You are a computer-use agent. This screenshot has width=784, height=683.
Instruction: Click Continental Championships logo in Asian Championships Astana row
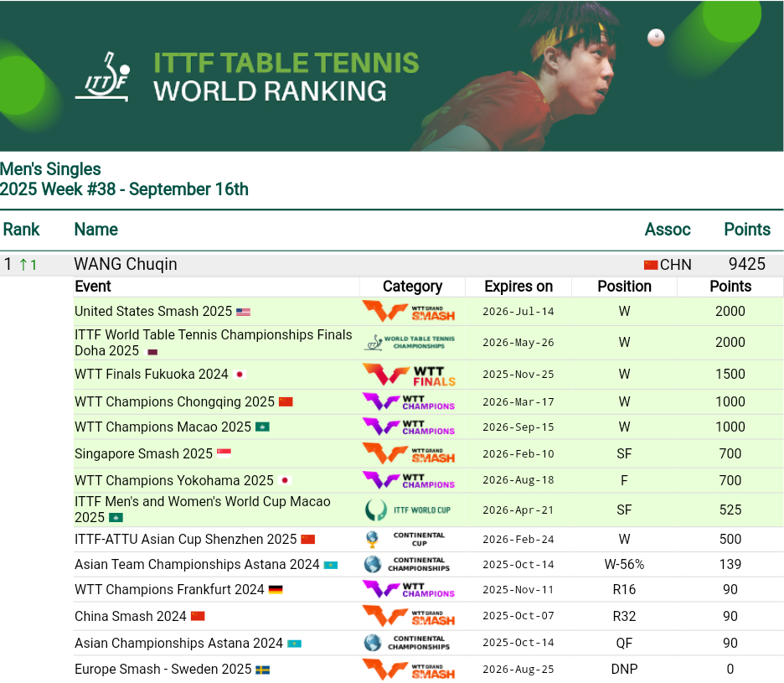[407, 643]
